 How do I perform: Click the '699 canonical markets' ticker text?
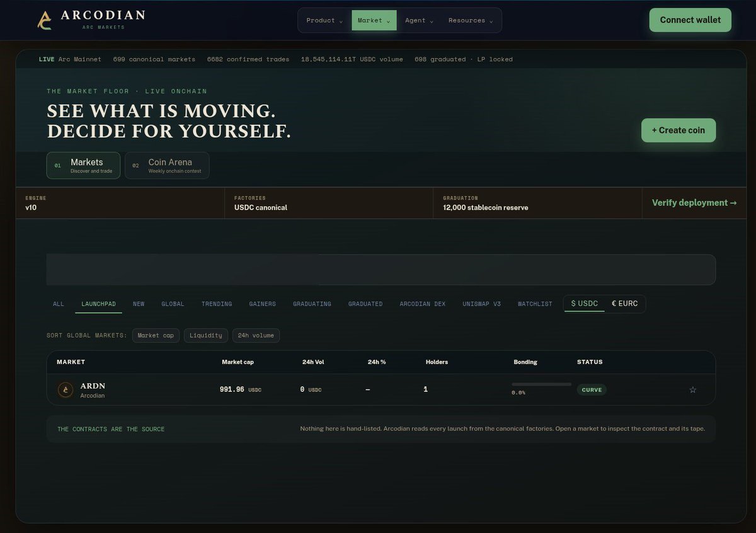click(x=154, y=59)
